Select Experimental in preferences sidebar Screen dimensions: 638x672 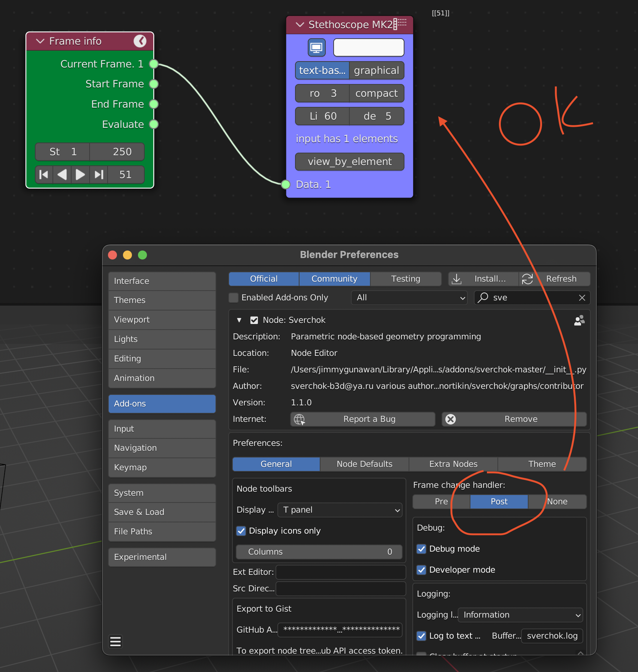pos(162,557)
